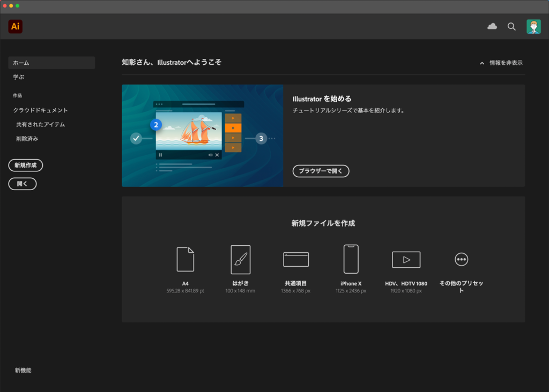
Task: Show 削除済み items in sidebar
Action: (27, 139)
